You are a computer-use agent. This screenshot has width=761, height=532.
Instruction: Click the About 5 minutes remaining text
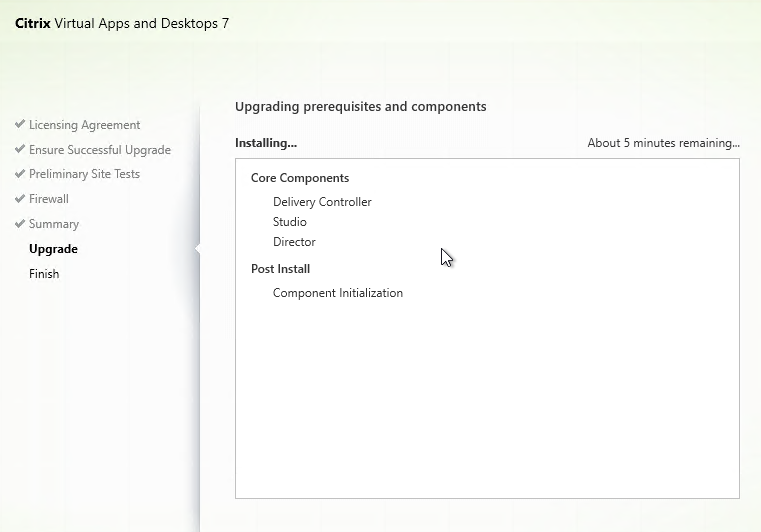663,143
